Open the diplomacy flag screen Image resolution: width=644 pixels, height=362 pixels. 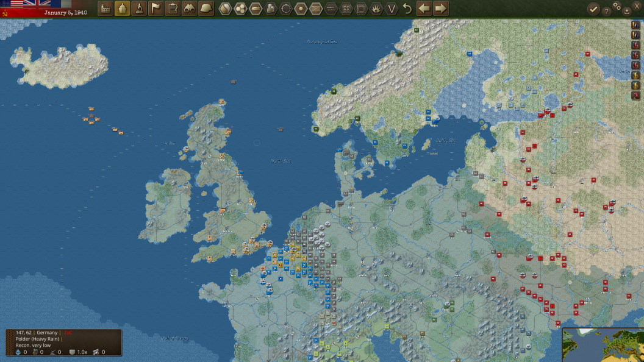click(156, 8)
